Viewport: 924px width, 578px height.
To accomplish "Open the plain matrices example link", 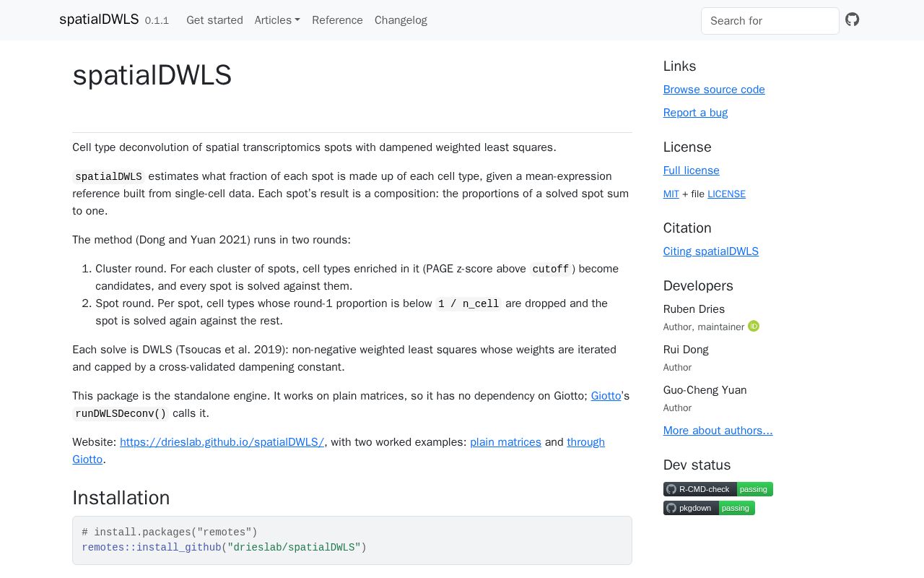I will [505, 442].
